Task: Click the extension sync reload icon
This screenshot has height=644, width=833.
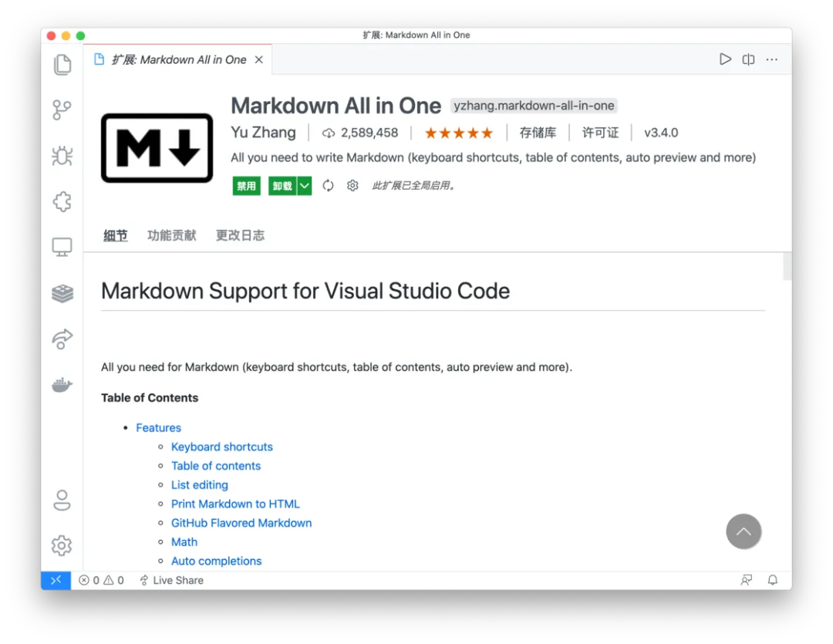Action: point(329,185)
